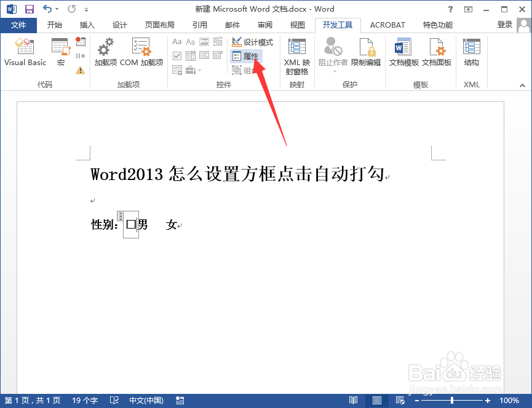
Task: Click the Redo/Repeat icon
Action: tap(71, 9)
